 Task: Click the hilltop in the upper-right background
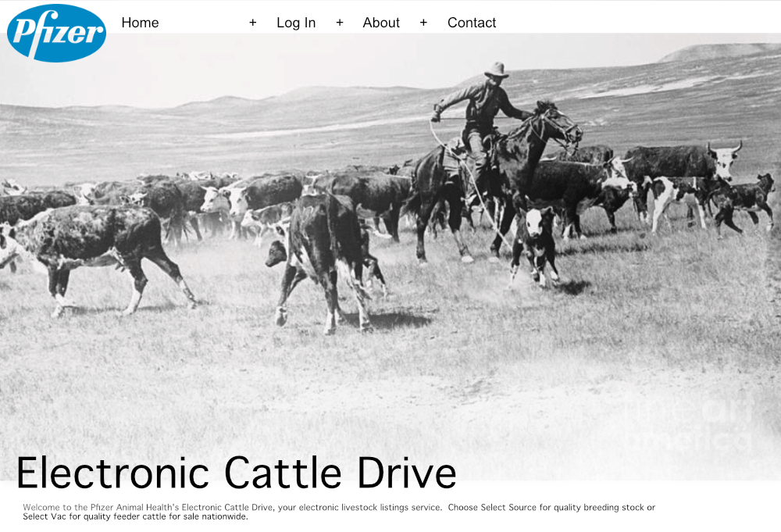coord(719,53)
